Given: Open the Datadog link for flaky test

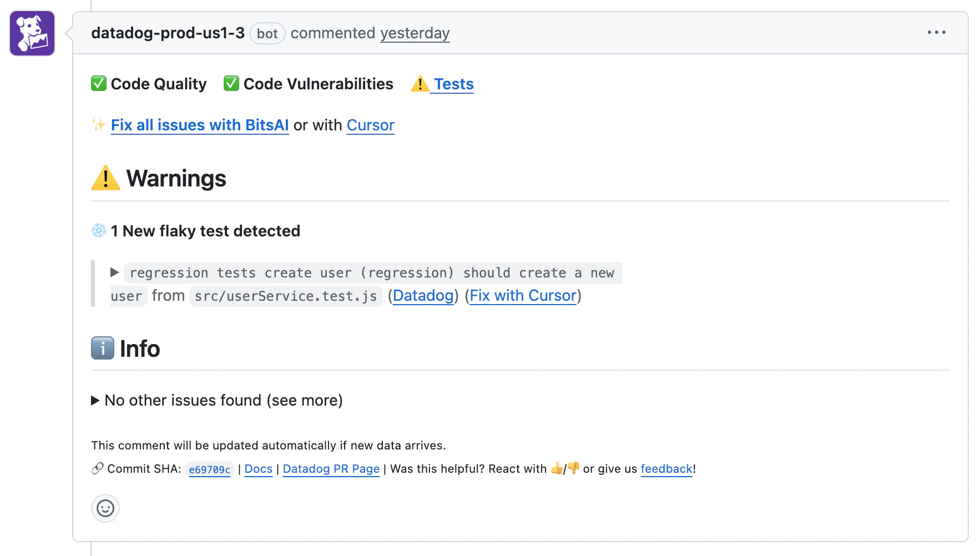Looking at the screenshot, I should pos(423,296).
